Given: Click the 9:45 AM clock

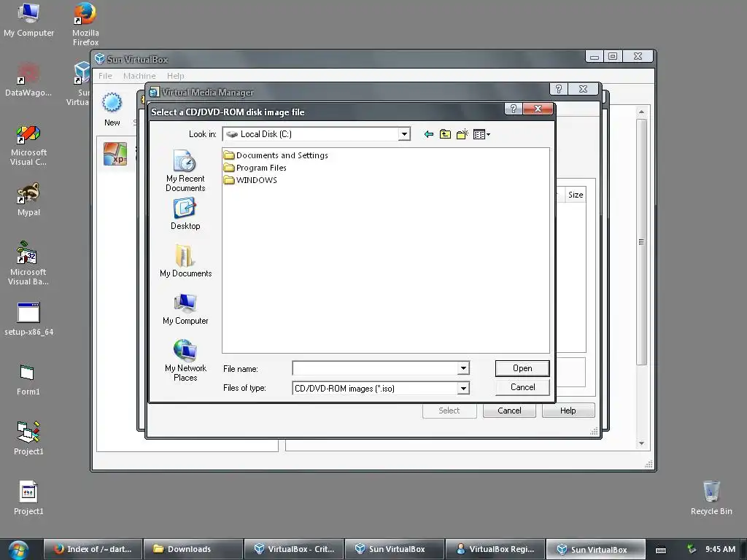Looking at the screenshot, I should [x=720, y=549].
